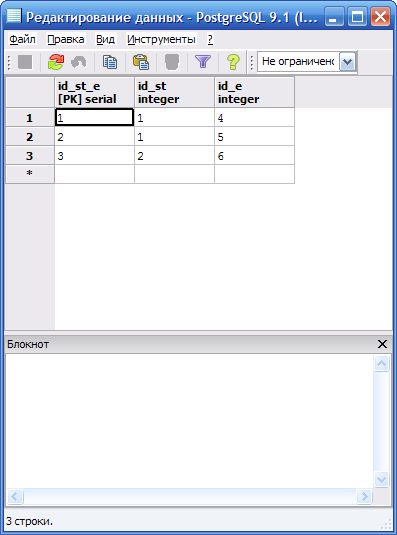Select row 2 by its row header
397x535 pixels.
coord(30,137)
